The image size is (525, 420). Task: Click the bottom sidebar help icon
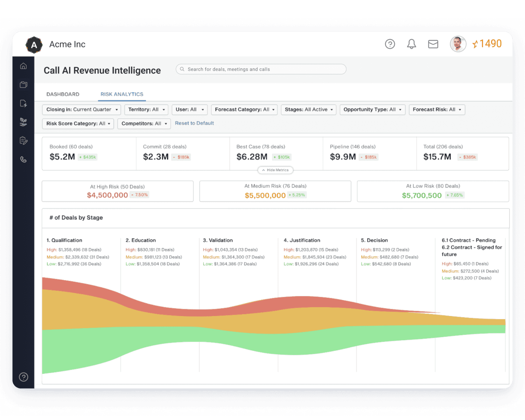[23, 377]
